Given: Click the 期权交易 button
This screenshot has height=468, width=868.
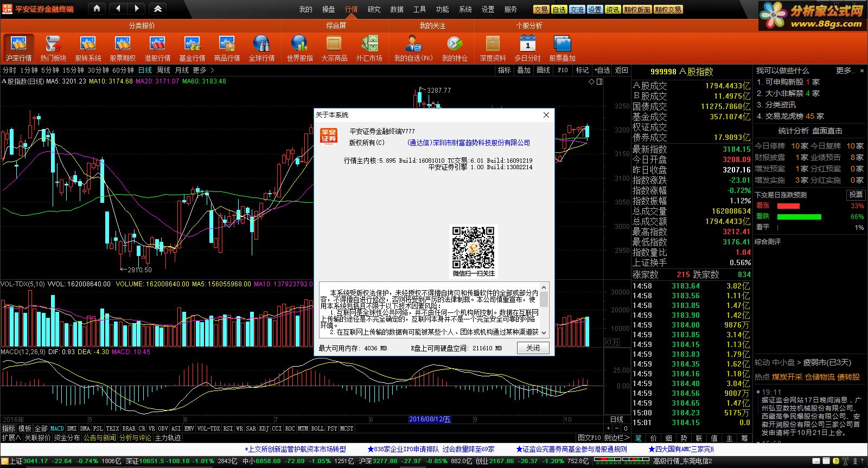Looking at the screenshot, I should pos(668,10).
